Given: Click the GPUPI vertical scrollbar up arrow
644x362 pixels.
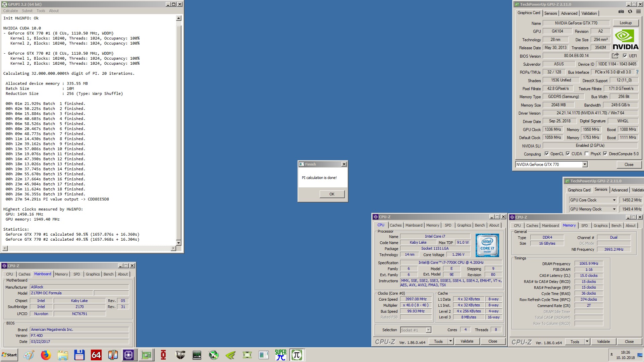Looking at the screenshot, I should pos(179,18).
